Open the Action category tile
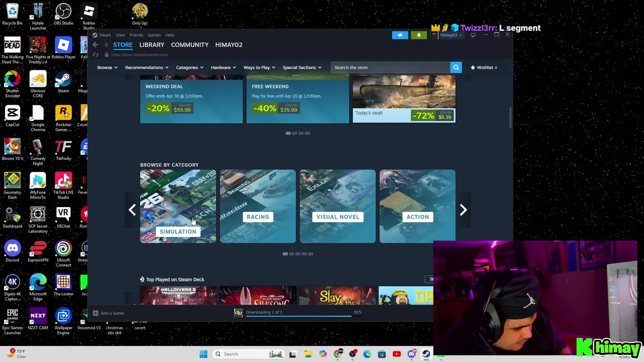This screenshot has height=362, width=644. [418, 206]
